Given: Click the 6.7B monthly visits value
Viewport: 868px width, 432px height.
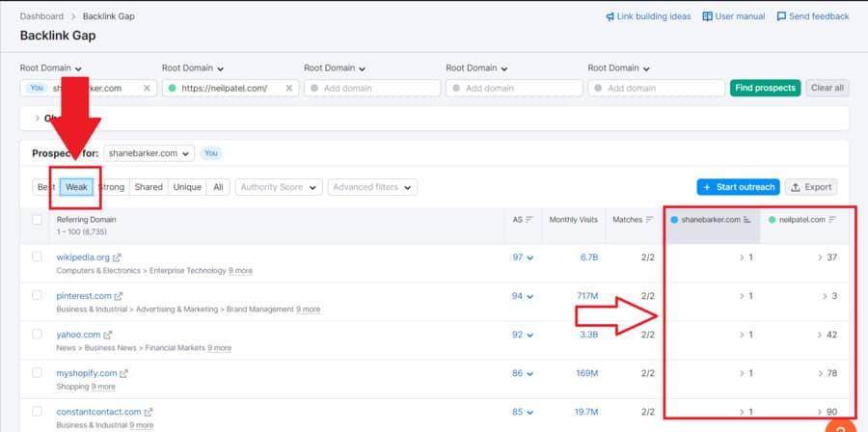Looking at the screenshot, I should pos(589,257).
